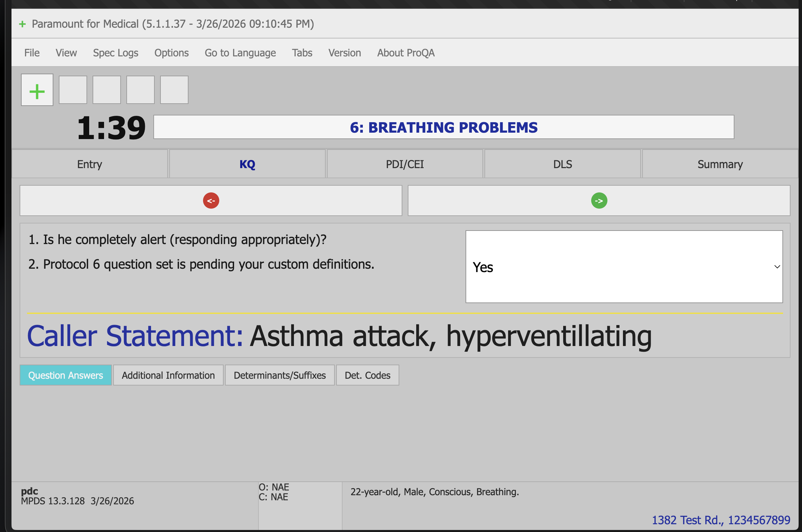Switch to the PDI/CEI tab

[404, 164]
